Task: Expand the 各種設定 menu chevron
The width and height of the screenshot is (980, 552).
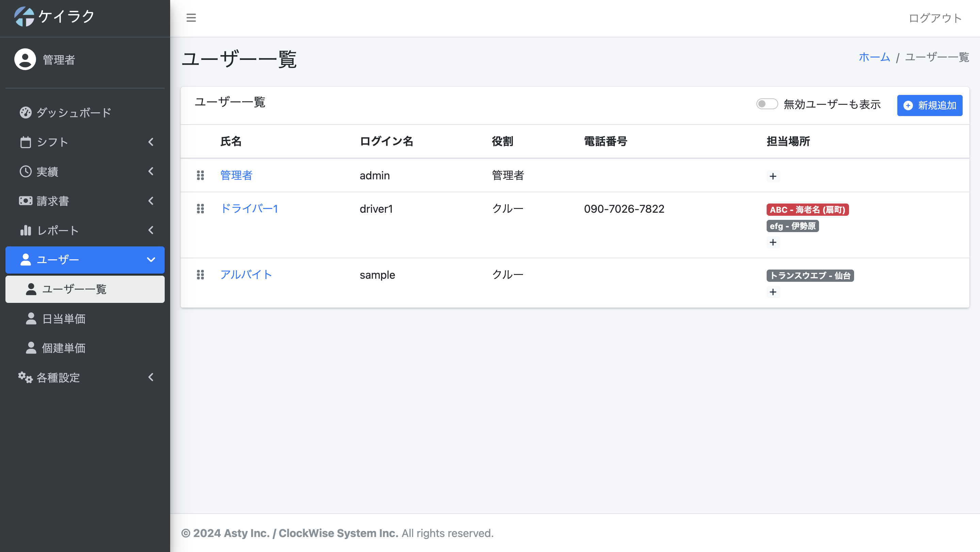Action: [151, 377]
